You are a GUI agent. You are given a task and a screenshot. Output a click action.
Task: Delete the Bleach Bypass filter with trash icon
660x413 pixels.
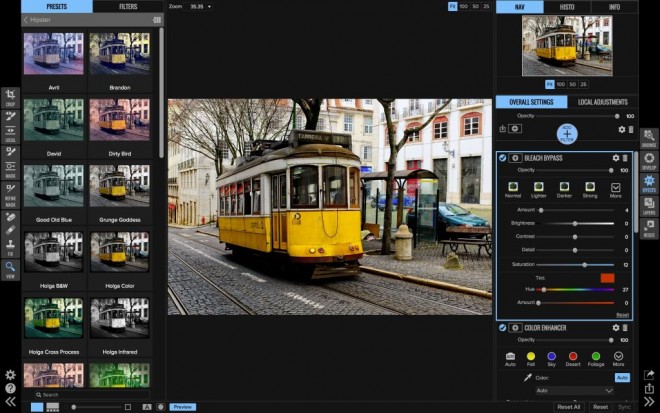pos(626,158)
